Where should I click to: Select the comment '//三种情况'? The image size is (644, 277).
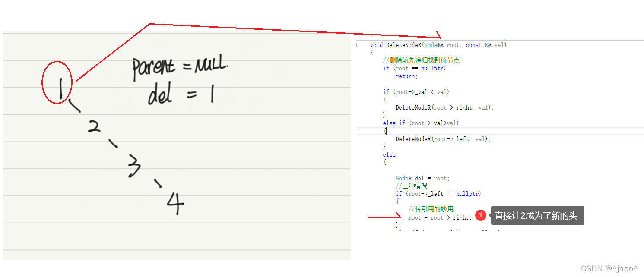411,186
